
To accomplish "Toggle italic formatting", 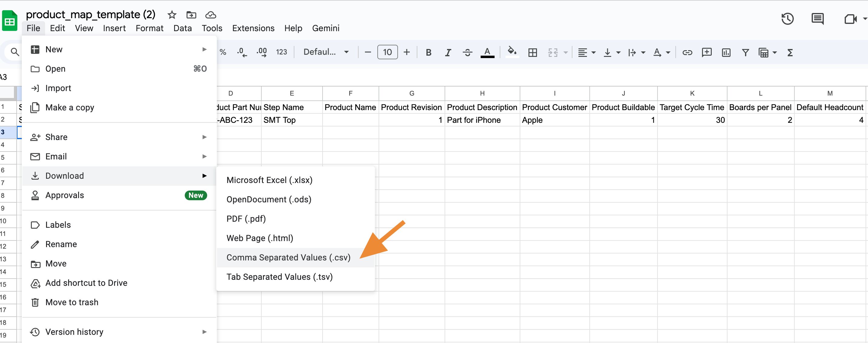I will coord(448,53).
